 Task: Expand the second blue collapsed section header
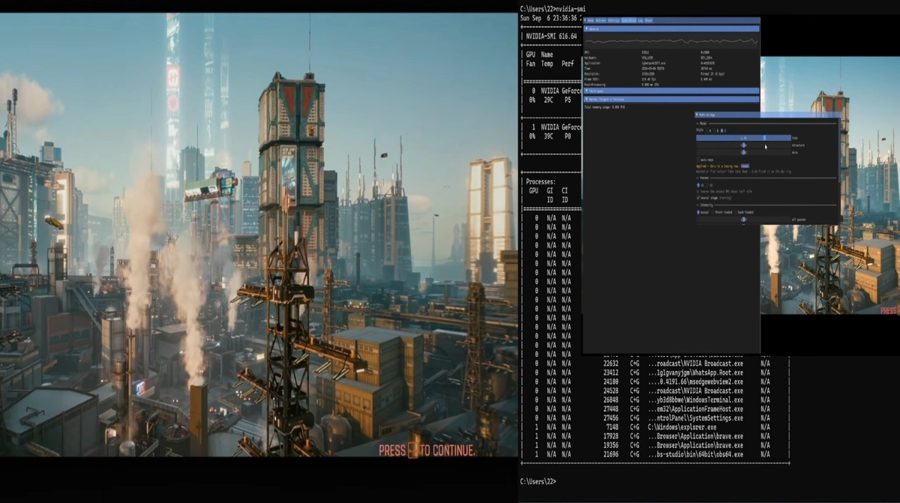pyautogui.click(x=672, y=91)
